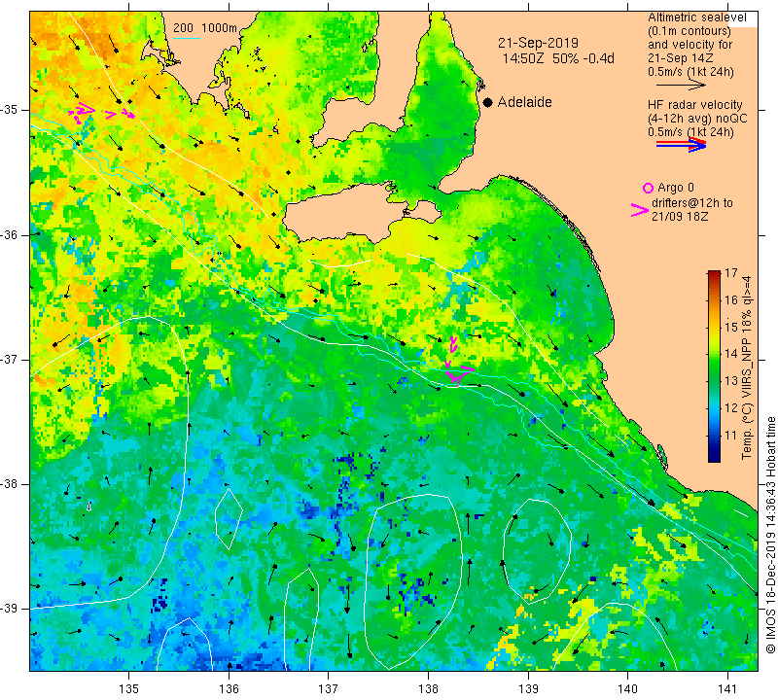Click the 14 value on color bar

click(731, 354)
